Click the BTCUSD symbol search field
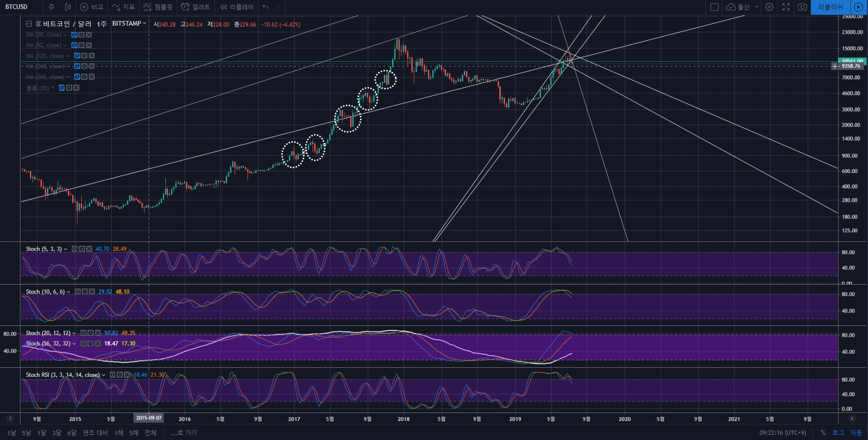 click(x=19, y=7)
